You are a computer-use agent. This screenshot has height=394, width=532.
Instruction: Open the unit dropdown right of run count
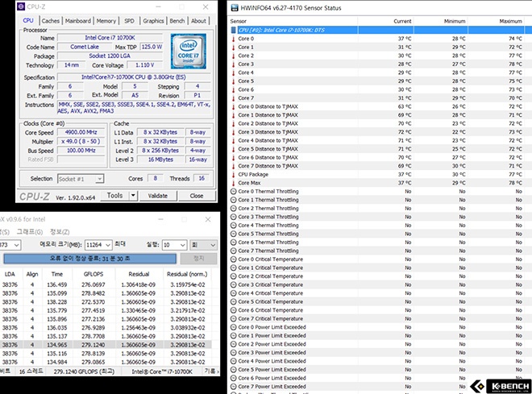(x=204, y=245)
